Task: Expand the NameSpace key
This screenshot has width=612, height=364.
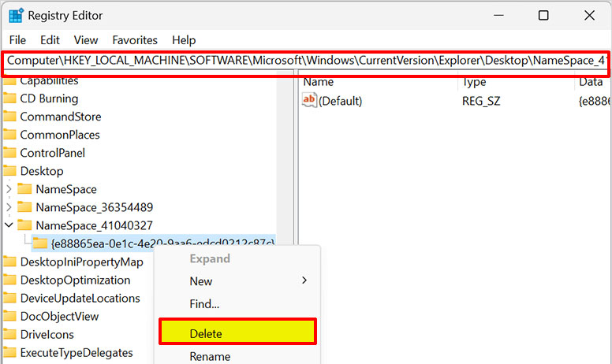Action: (9, 189)
